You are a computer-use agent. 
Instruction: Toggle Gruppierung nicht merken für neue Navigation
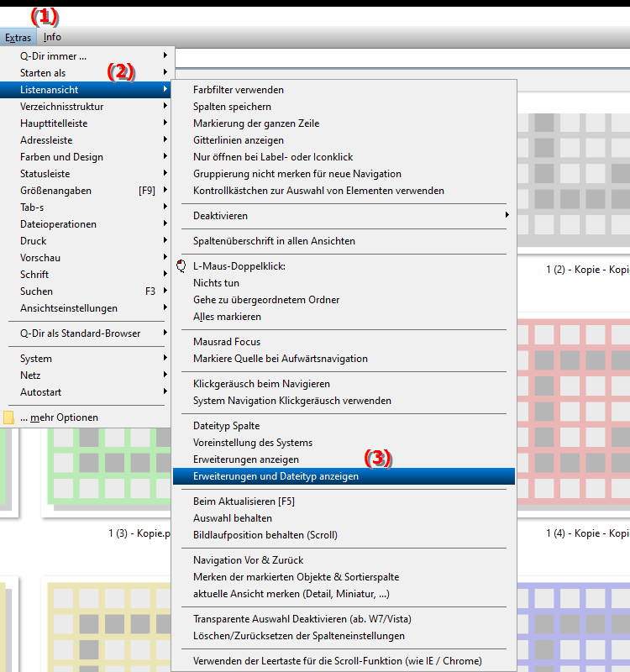click(x=344, y=174)
